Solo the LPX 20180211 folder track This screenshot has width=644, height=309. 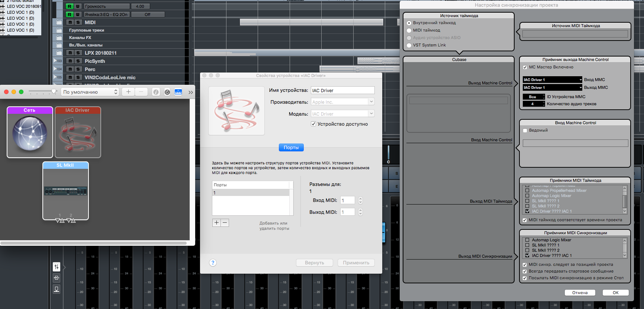click(x=78, y=53)
